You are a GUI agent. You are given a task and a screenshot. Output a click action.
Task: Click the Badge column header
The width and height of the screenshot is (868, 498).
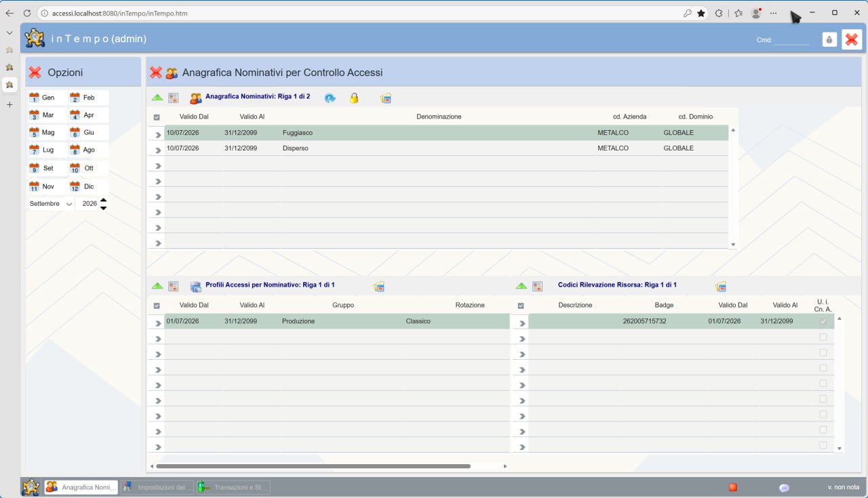[x=664, y=305]
